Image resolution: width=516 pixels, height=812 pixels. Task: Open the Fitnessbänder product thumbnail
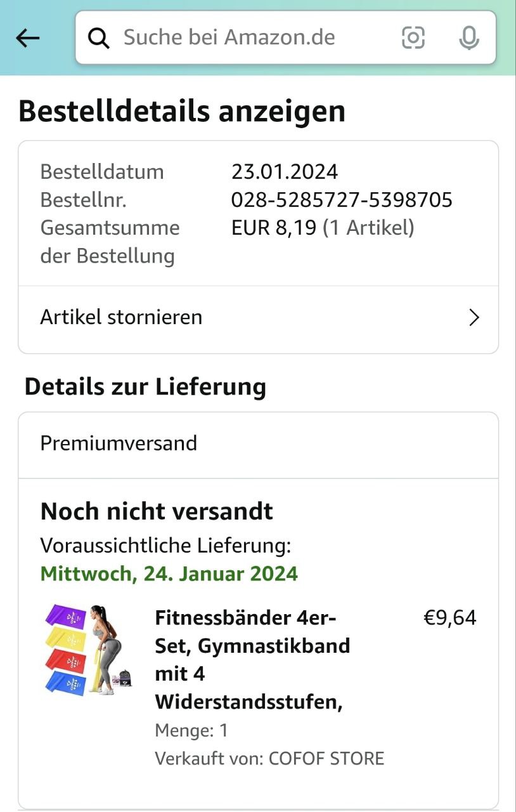88,649
